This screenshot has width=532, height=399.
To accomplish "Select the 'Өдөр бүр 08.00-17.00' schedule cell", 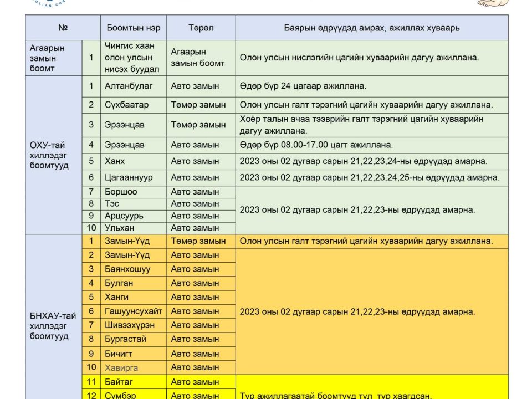I will [x=371, y=145].
